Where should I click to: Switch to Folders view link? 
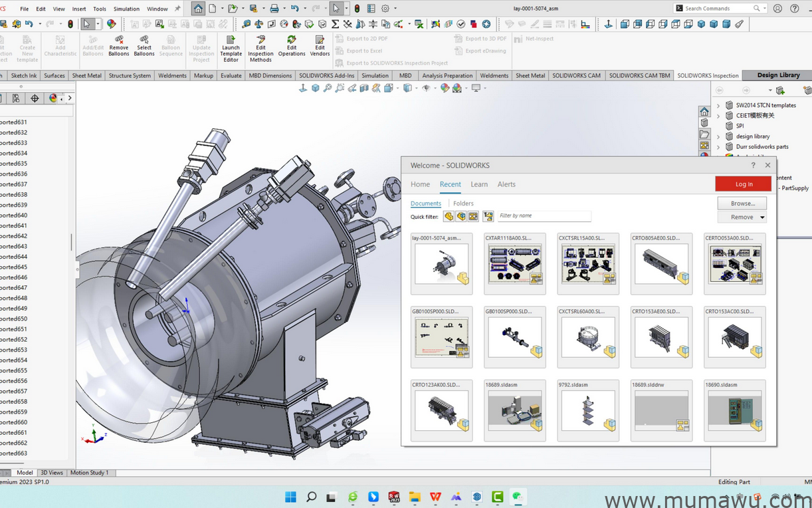[463, 203]
